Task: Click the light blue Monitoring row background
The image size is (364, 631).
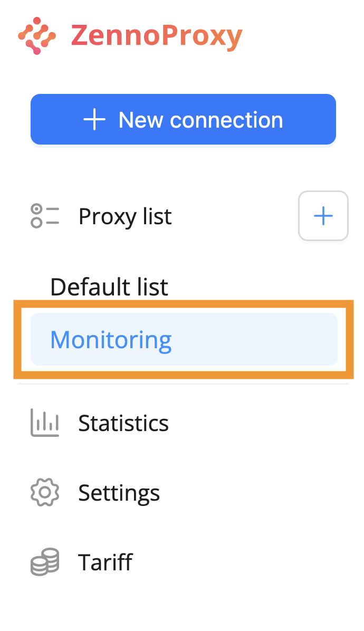Action: 264,339
